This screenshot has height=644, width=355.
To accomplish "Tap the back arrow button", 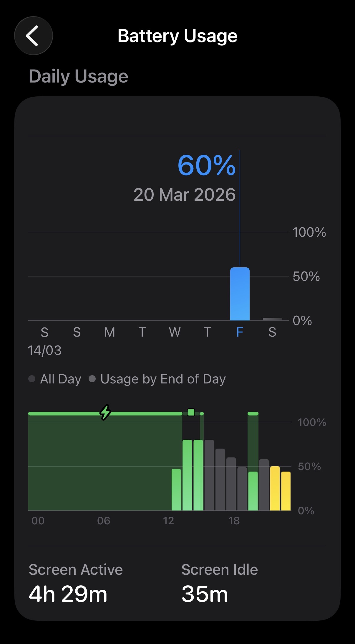I will [34, 36].
